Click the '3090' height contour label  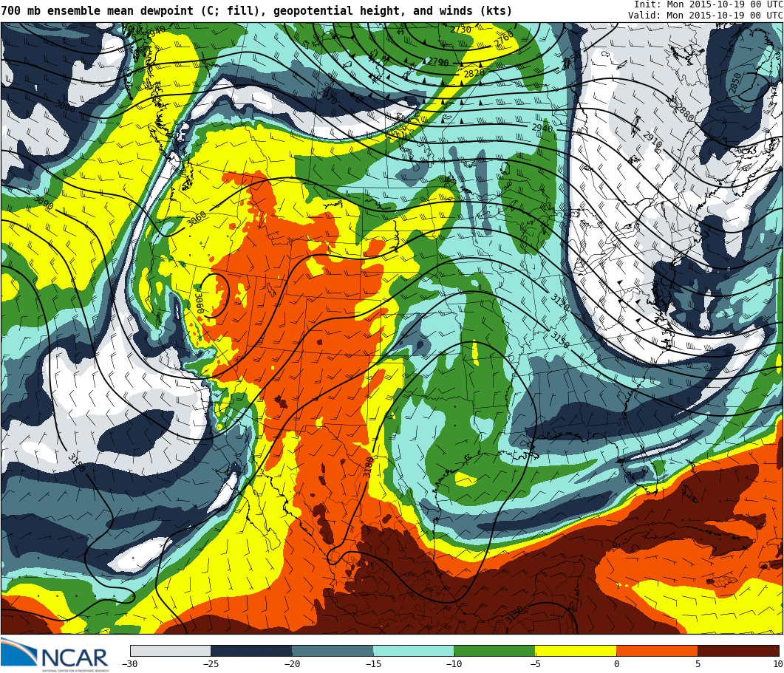click(43, 202)
